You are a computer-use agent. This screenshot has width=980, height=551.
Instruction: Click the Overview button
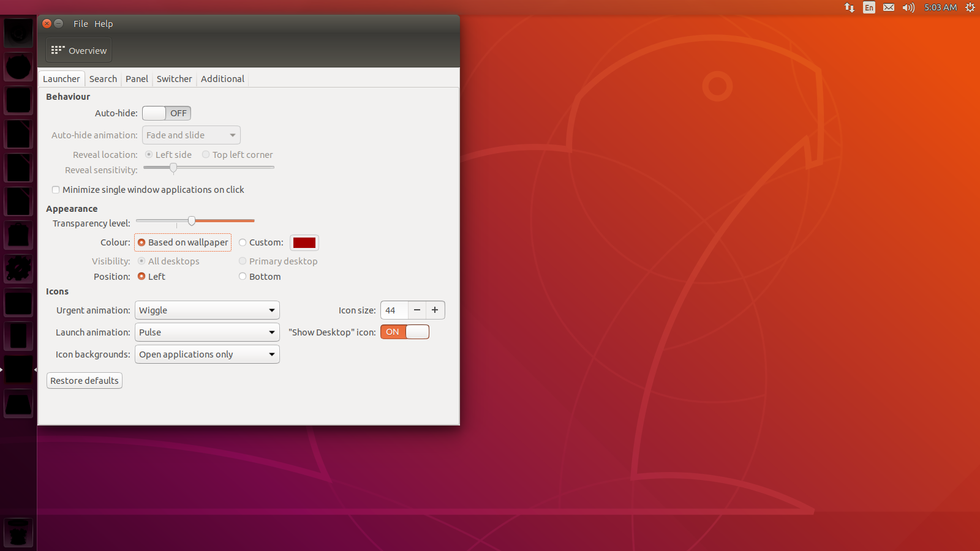pos(78,50)
